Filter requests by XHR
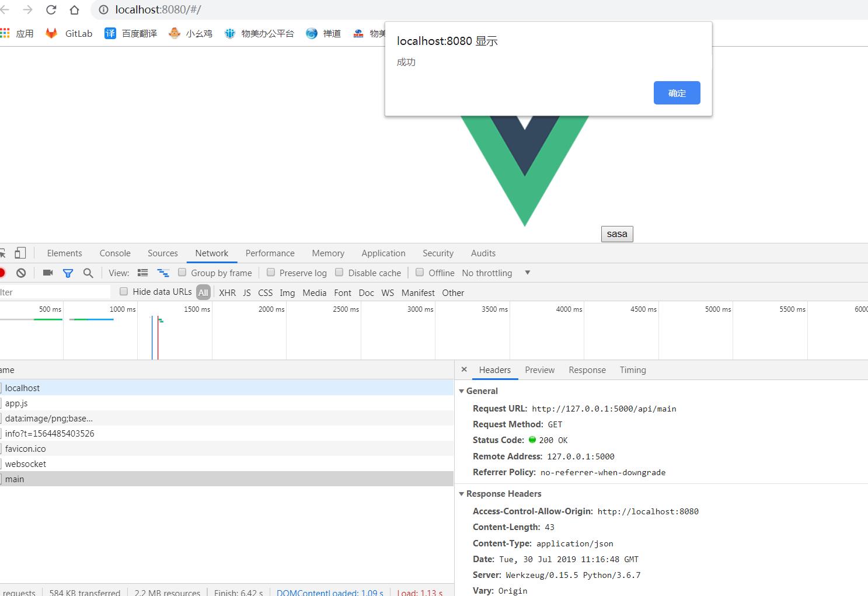Screen dimensions: 868x596 pyautogui.click(x=228, y=293)
